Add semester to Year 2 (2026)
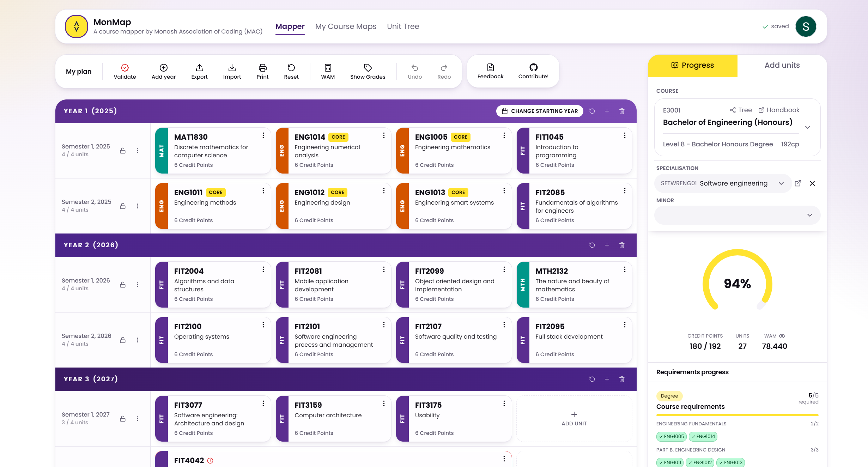Viewport: 868px width, 467px height. (x=607, y=245)
